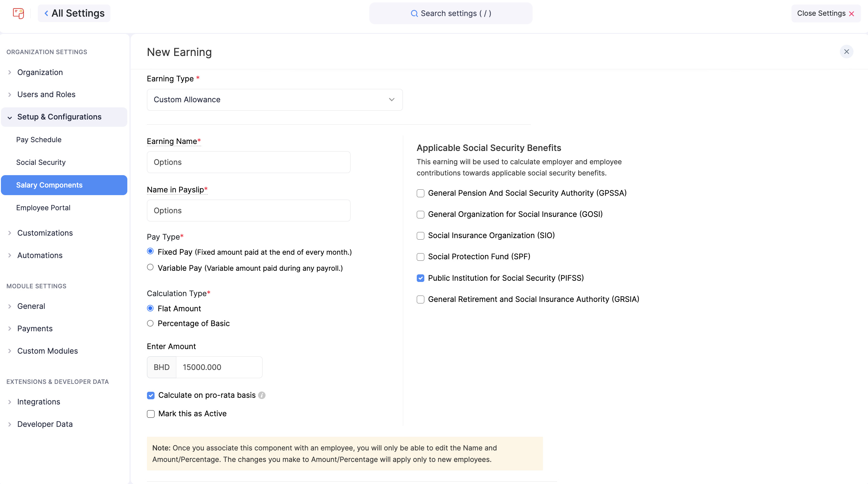Click the back arrow beside All Settings

(46, 14)
